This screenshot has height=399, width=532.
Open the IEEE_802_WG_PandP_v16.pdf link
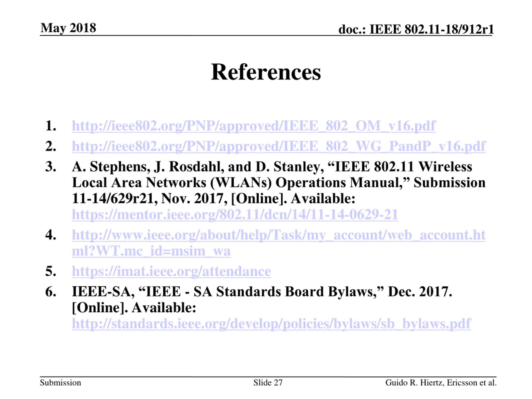(x=279, y=146)
